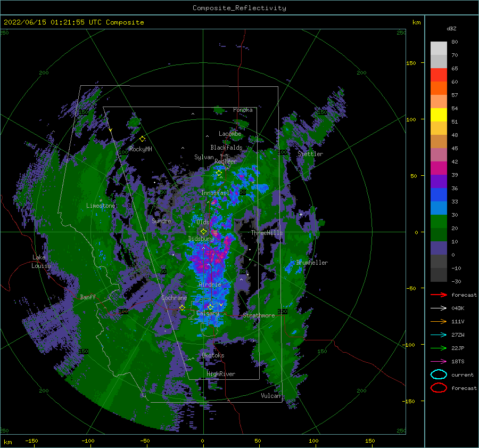
Task: Click the Calgary city label
Action: coord(208,313)
